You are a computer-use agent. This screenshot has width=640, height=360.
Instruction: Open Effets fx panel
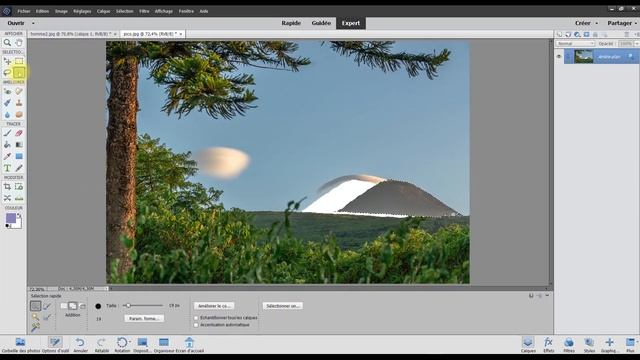point(549,345)
